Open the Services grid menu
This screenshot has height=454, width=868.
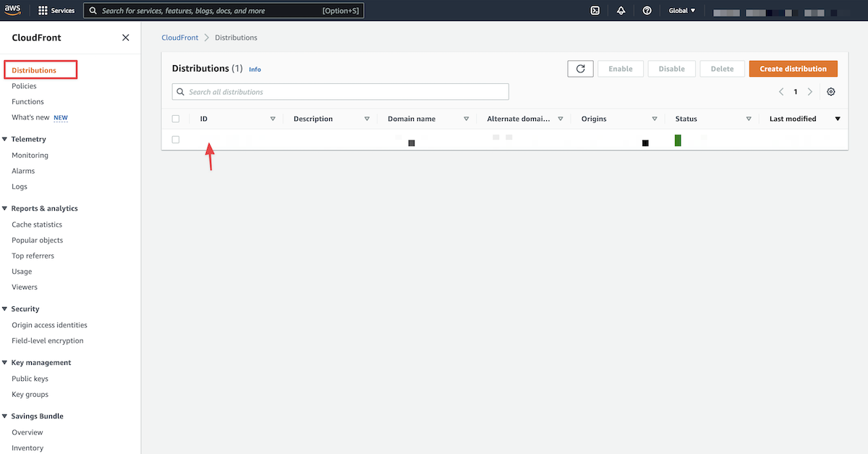[56, 11]
